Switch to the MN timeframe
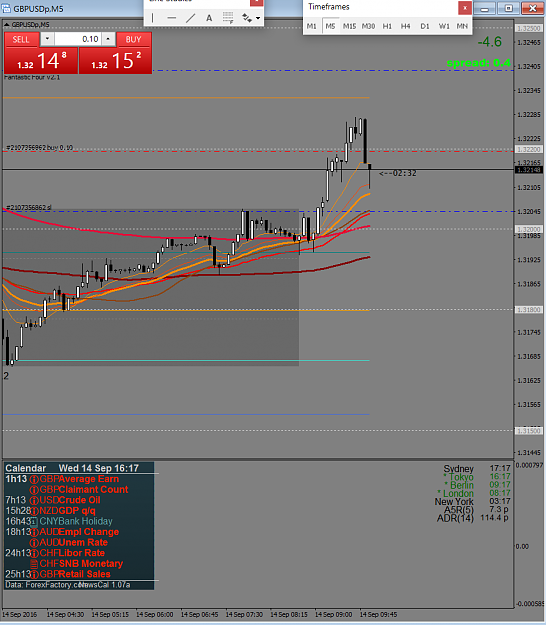This screenshot has height=625, width=546. tap(462, 26)
